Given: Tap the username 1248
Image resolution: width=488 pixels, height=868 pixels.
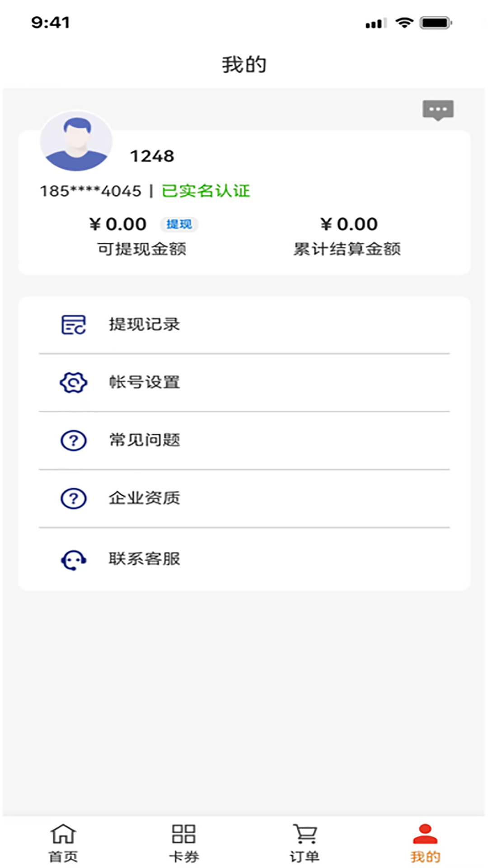Looking at the screenshot, I should tap(152, 156).
